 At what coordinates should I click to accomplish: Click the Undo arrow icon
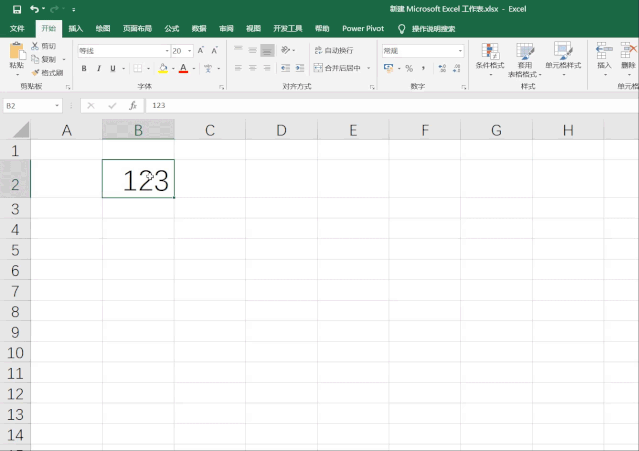(x=34, y=9)
